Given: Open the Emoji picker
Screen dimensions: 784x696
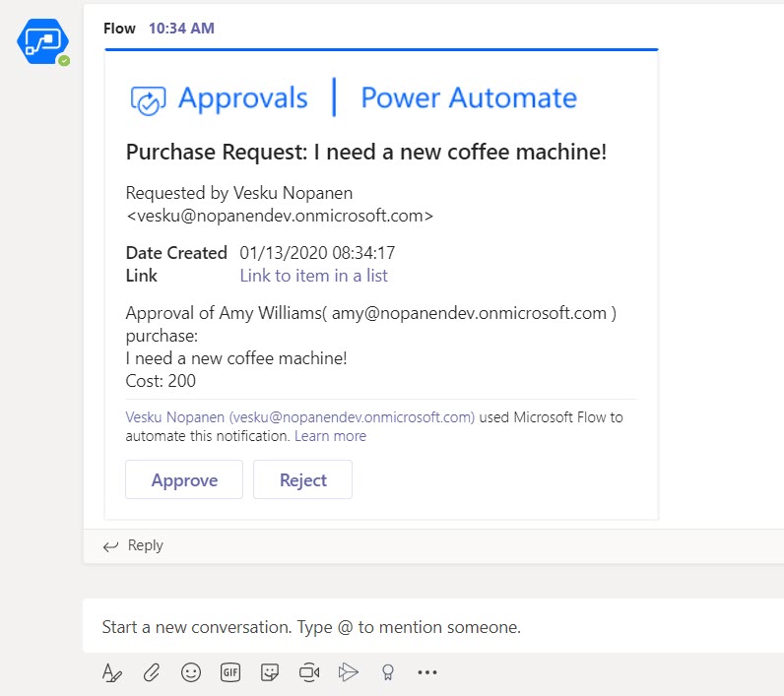Looking at the screenshot, I should tap(190, 672).
